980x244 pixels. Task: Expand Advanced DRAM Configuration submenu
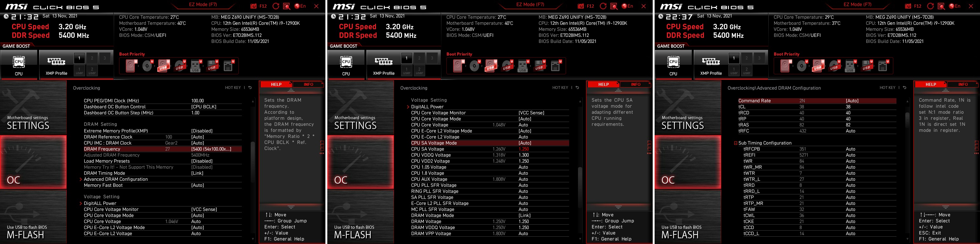tap(116, 179)
